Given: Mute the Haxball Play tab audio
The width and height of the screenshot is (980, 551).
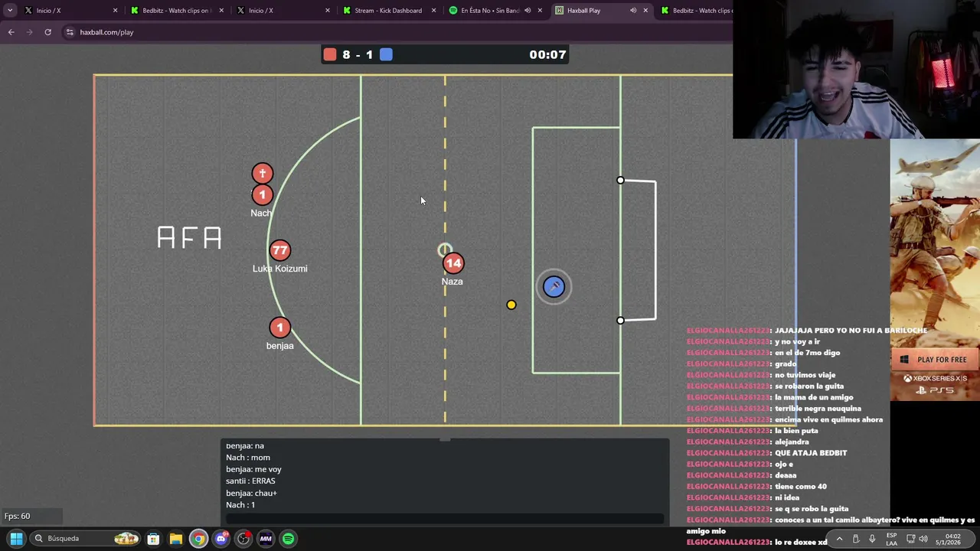Looking at the screenshot, I should [633, 10].
